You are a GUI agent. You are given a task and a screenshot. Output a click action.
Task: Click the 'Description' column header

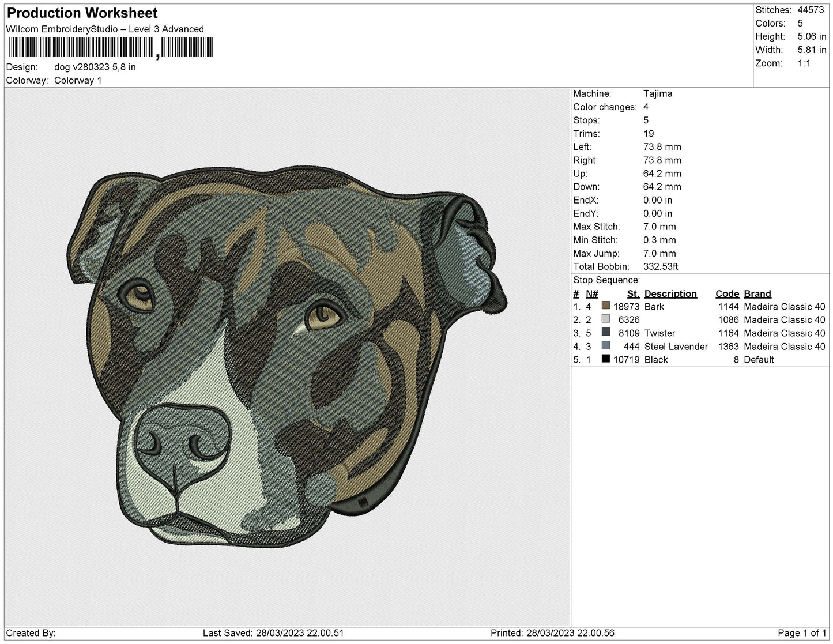click(x=670, y=293)
